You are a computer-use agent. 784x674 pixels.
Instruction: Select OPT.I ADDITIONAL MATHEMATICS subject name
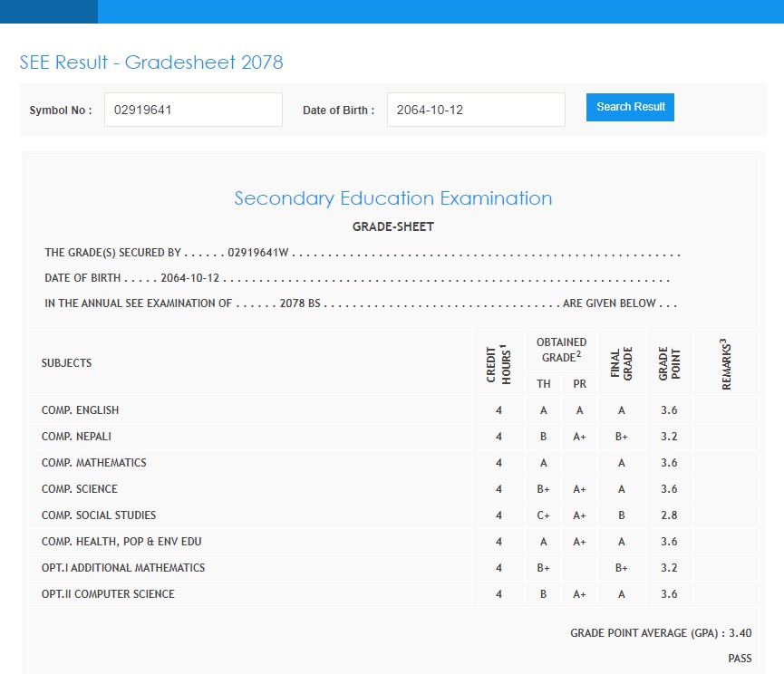click(x=123, y=568)
